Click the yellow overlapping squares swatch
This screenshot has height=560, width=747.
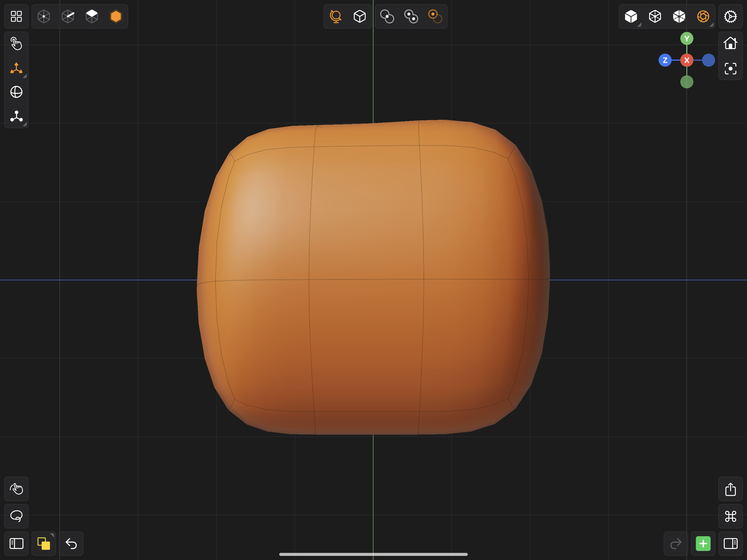[x=43, y=543]
